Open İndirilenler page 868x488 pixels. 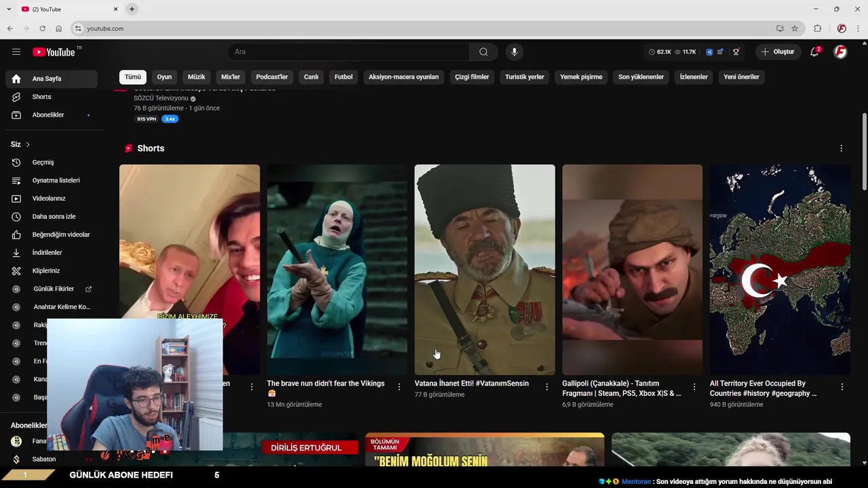52,253
